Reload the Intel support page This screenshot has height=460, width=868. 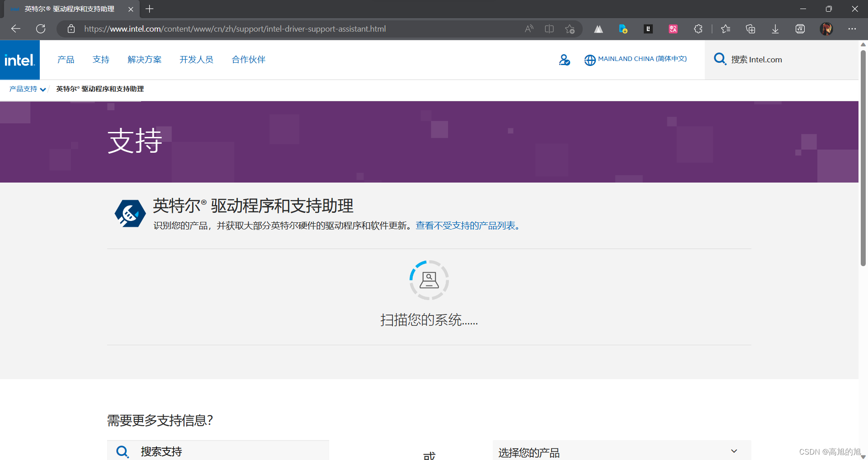point(41,29)
